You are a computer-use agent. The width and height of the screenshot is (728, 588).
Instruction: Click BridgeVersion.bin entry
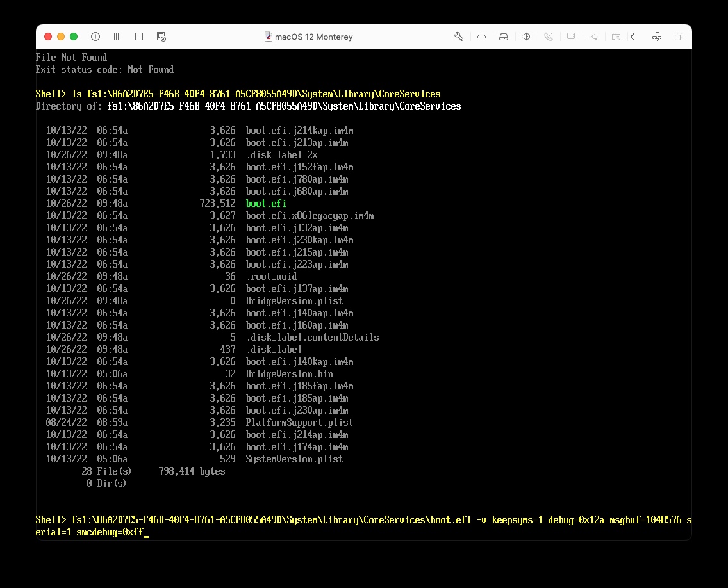pyautogui.click(x=289, y=373)
